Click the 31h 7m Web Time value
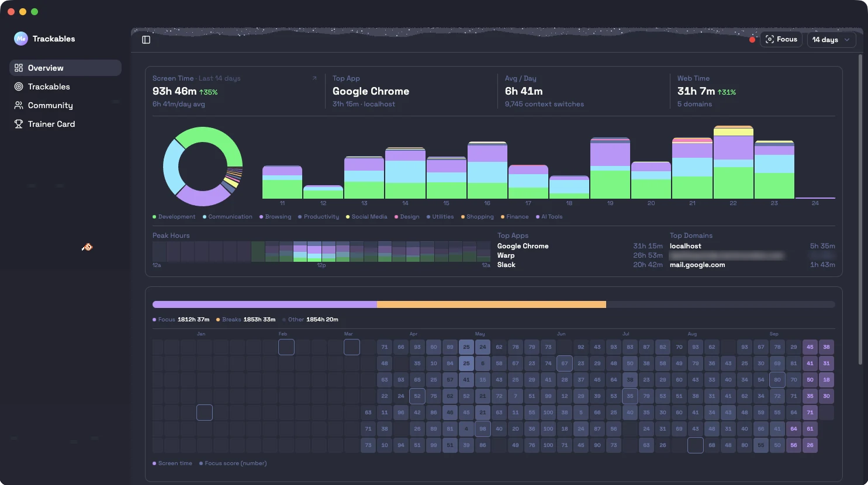Screen dimensions: 868x485 [696, 91]
